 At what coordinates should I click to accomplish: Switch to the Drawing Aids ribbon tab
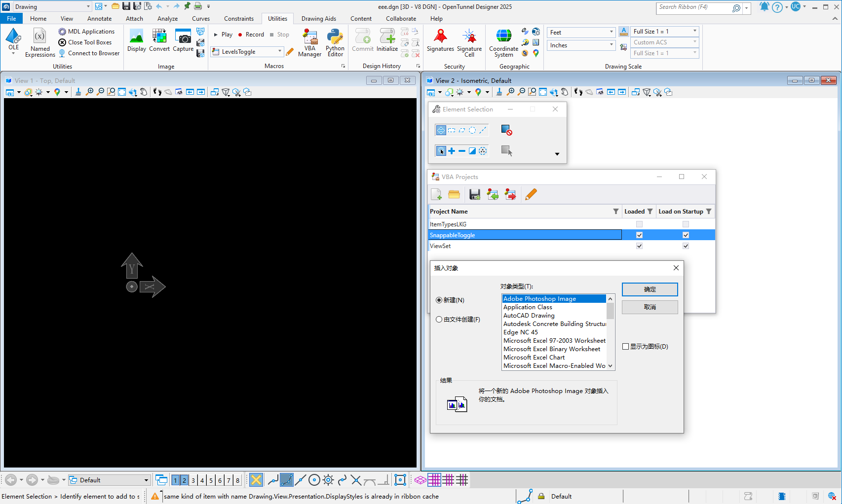click(x=318, y=18)
